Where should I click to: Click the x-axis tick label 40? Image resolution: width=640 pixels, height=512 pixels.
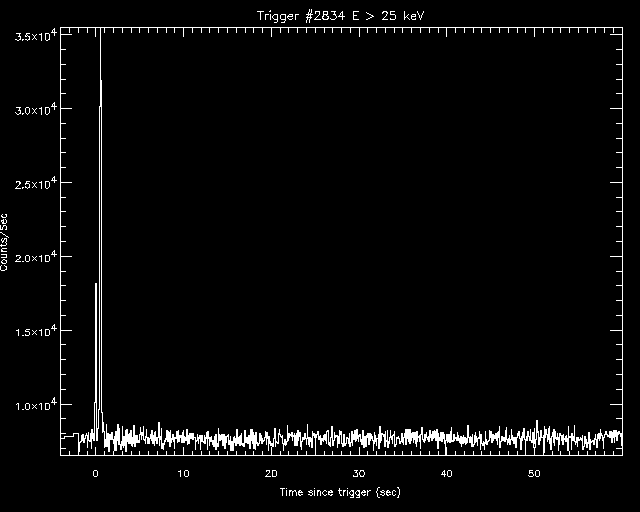pos(447,474)
